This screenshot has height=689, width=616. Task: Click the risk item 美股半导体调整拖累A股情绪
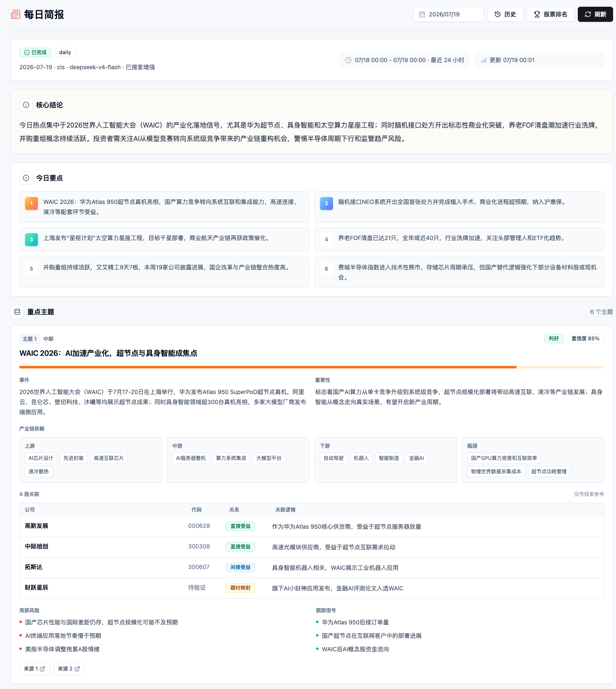point(63,649)
